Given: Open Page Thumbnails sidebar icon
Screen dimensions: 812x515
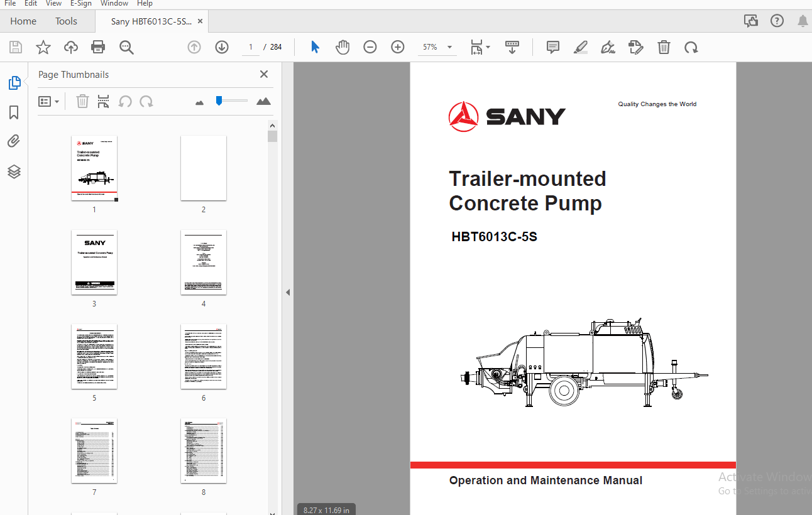Looking at the screenshot, I should click(14, 82).
